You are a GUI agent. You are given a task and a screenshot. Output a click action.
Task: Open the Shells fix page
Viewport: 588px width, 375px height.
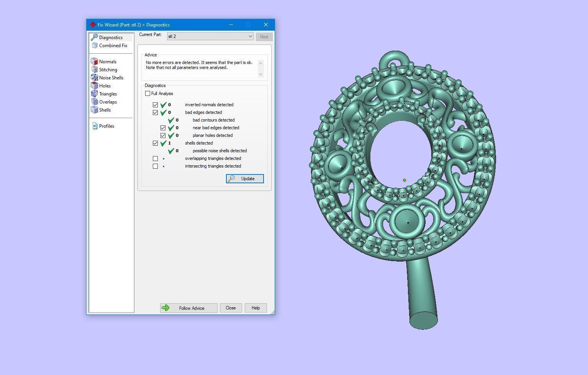[x=105, y=110]
